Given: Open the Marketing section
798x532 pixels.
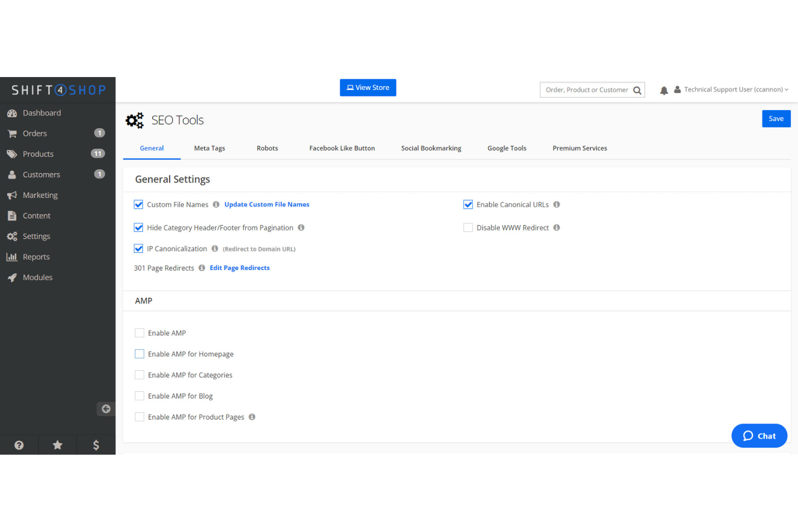Looking at the screenshot, I should 39,195.
